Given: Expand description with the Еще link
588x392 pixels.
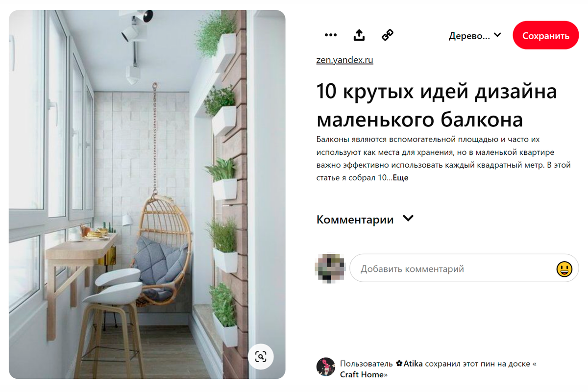Looking at the screenshot, I should [x=400, y=178].
